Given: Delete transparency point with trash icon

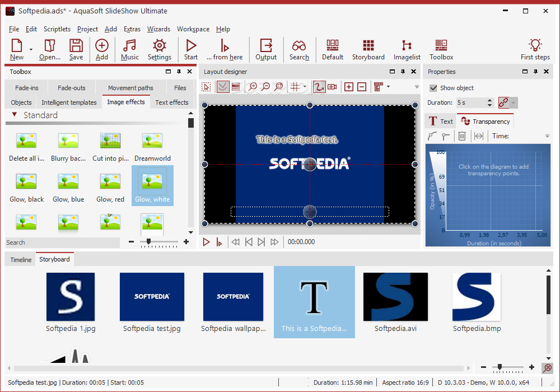Looking at the screenshot, I should [x=462, y=136].
